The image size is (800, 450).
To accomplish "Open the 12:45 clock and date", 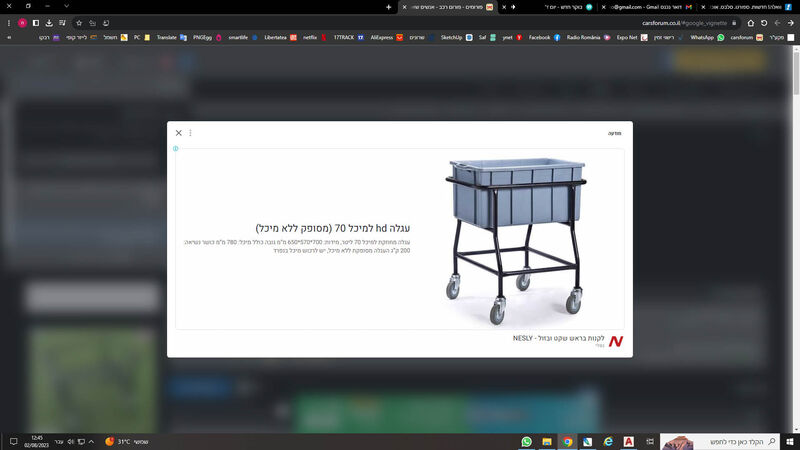I will pos(37,441).
